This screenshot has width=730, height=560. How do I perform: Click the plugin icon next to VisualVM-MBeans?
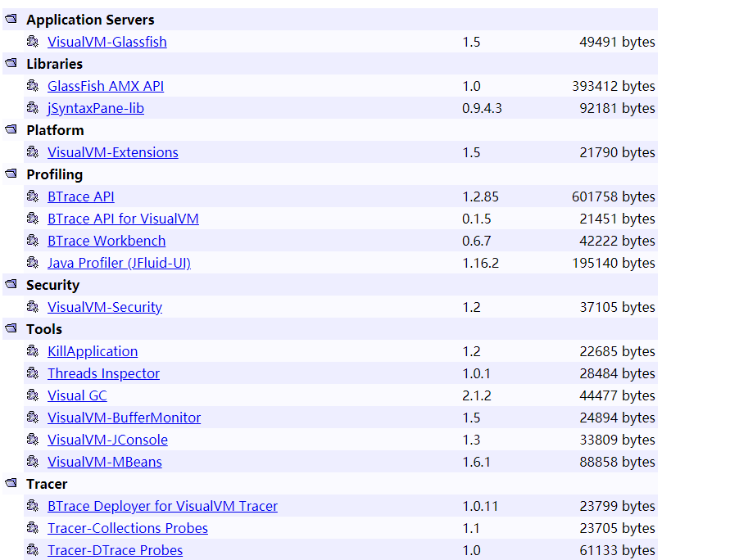click(x=33, y=462)
